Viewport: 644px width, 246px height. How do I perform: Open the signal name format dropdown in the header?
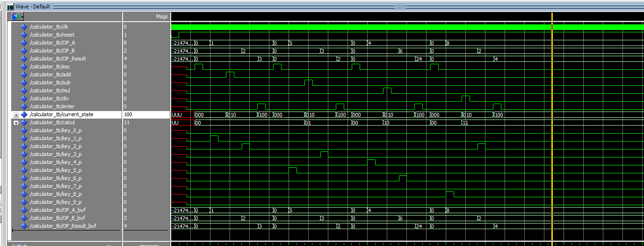[18, 16]
